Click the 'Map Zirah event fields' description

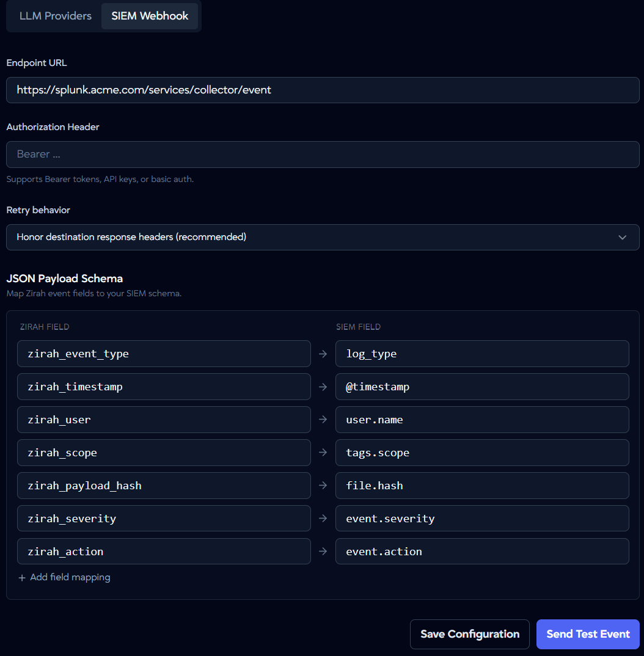[94, 294]
